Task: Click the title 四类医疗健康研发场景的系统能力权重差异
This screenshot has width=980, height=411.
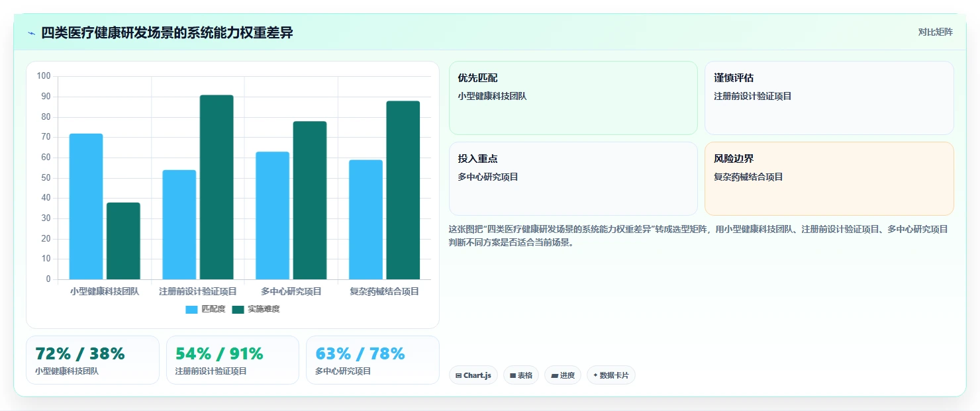Action: [x=167, y=33]
